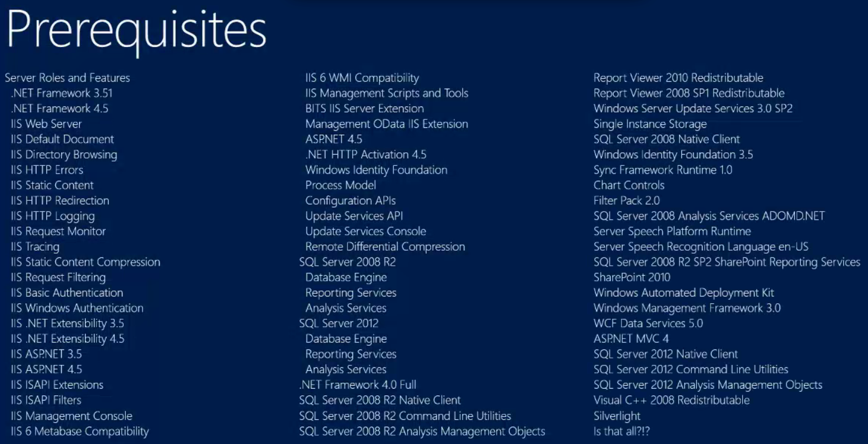Click 'SQL Server 2008 R2 Native Client' text

click(380, 401)
